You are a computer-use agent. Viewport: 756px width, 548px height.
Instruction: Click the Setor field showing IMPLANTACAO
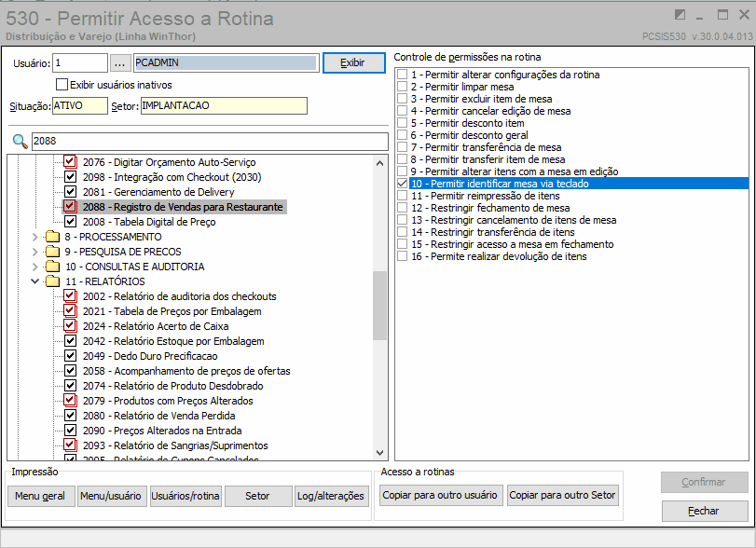[x=224, y=105]
